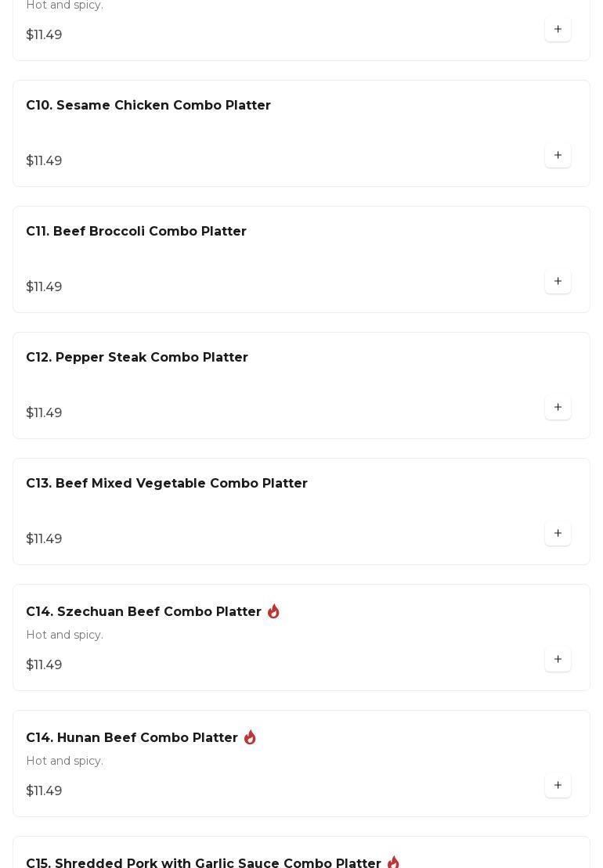Click plus icon on topmost $11.49 item
The width and height of the screenshot is (603, 868).
click(558, 29)
